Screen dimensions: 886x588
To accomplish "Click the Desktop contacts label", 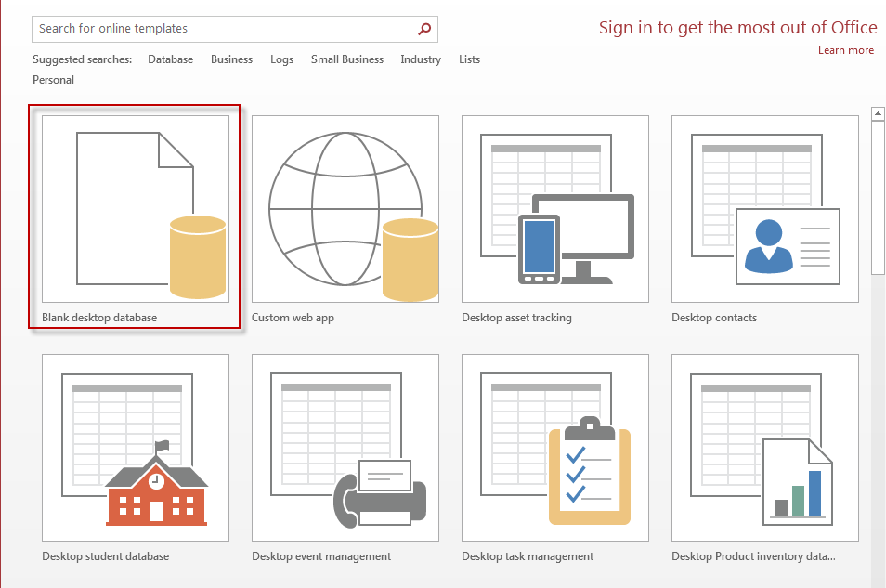I will (714, 318).
